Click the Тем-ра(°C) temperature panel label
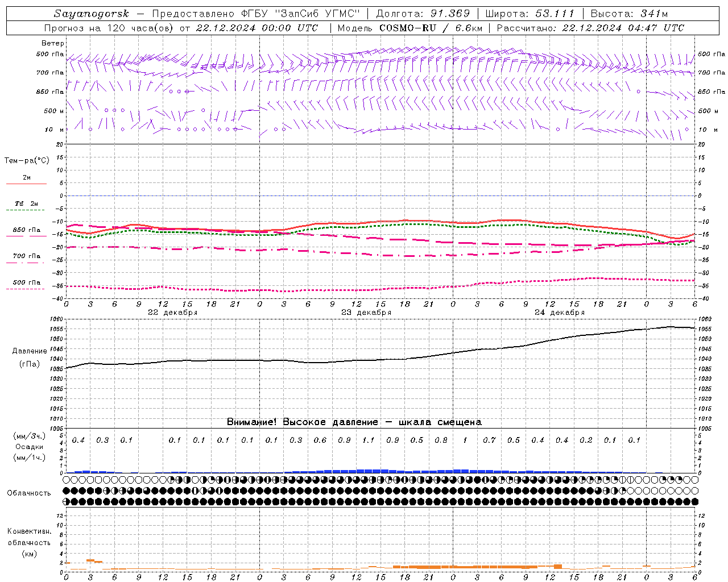This screenshot has width=728, height=582. tap(27, 161)
